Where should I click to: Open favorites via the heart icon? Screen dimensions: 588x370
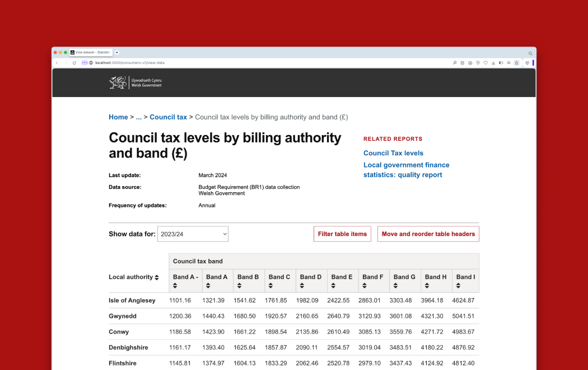coord(486,63)
